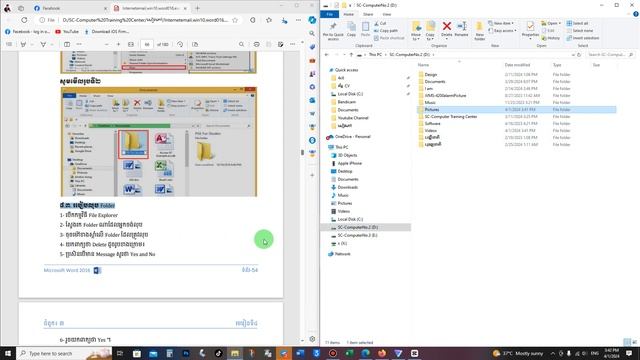Click History in the Open group
Viewport: 640px width, 360px height.
551,38
